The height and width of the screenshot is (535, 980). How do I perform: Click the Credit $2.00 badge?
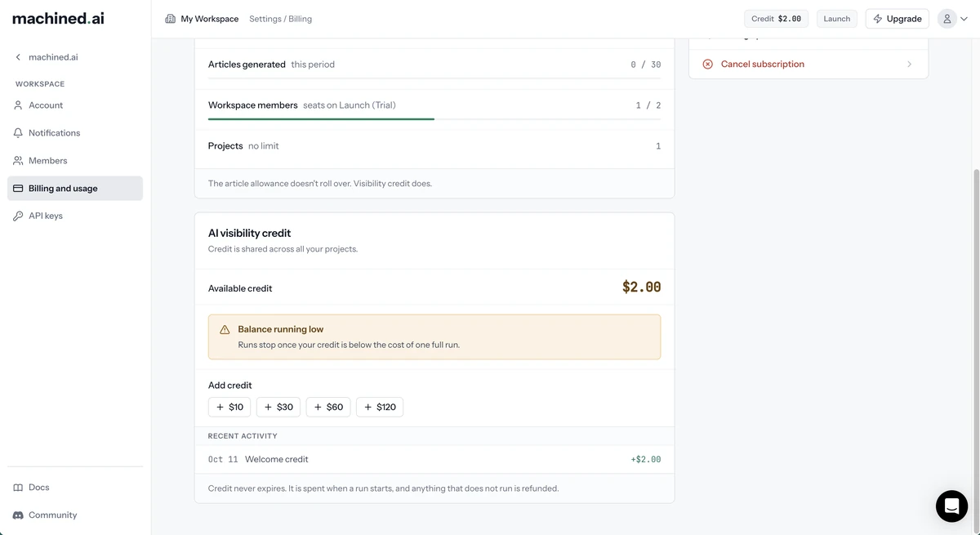(777, 19)
